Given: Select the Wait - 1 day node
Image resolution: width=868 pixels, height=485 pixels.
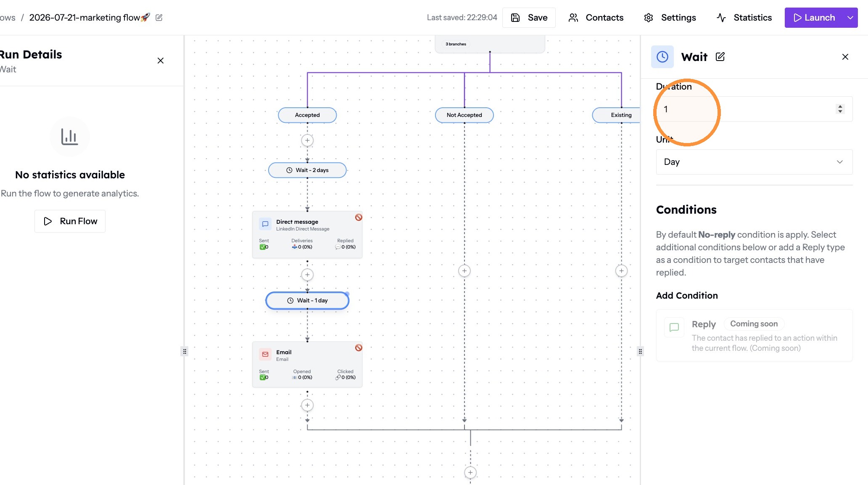Looking at the screenshot, I should pyautogui.click(x=307, y=301).
